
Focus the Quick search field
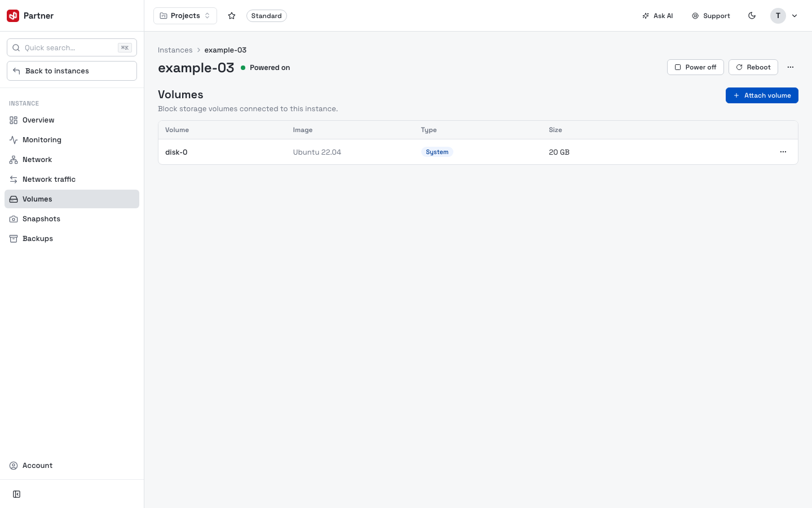(72, 47)
